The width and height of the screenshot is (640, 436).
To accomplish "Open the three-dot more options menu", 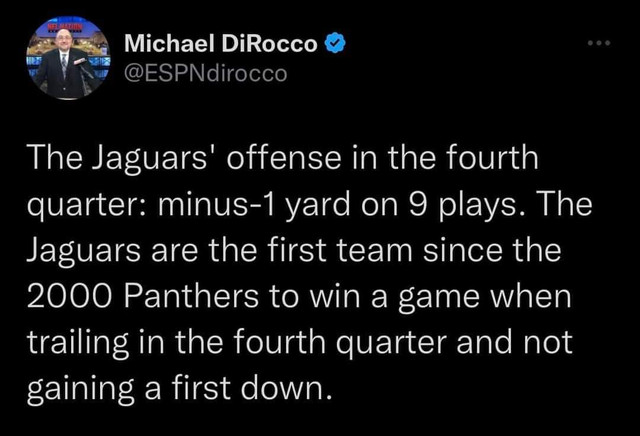I will [599, 45].
